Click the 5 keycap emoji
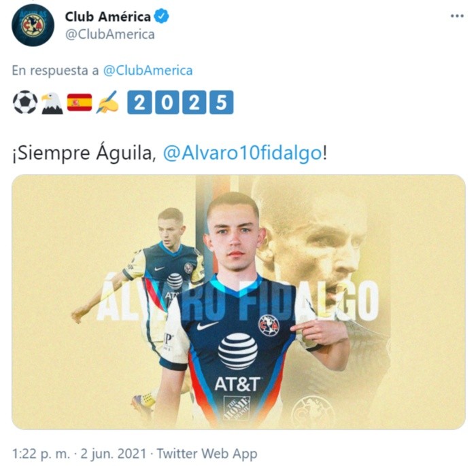476x466 pixels. [221, 103]
